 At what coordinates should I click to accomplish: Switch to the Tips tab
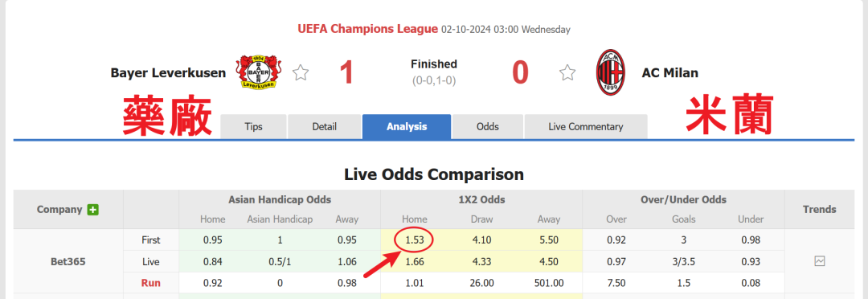[253, 126]
